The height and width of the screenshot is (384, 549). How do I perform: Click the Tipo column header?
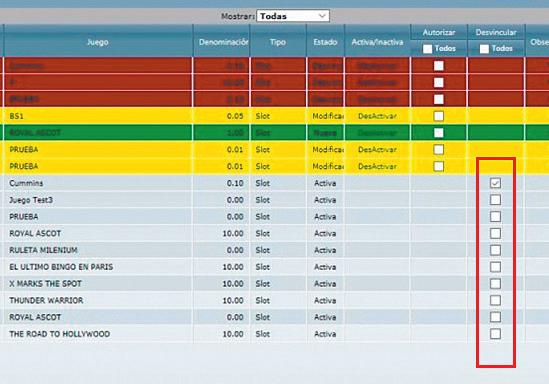coord(278,42)
